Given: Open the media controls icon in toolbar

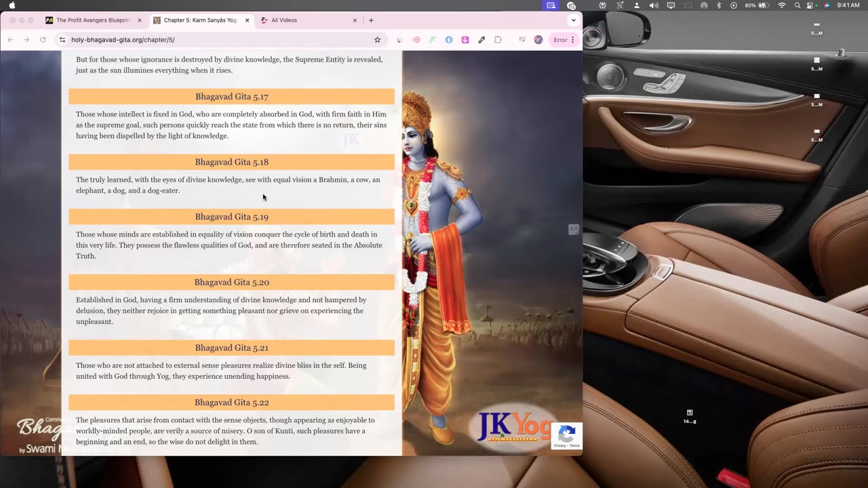Looking at the screenshot, I should coord(521,40).
